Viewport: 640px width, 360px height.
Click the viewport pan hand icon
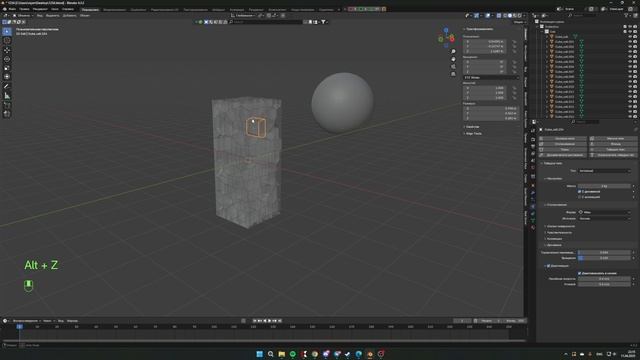(453, 59)
